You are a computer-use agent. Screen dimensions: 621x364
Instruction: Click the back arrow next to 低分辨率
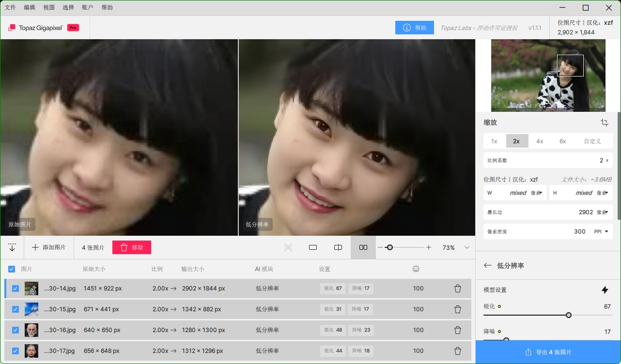click(488, 266)
